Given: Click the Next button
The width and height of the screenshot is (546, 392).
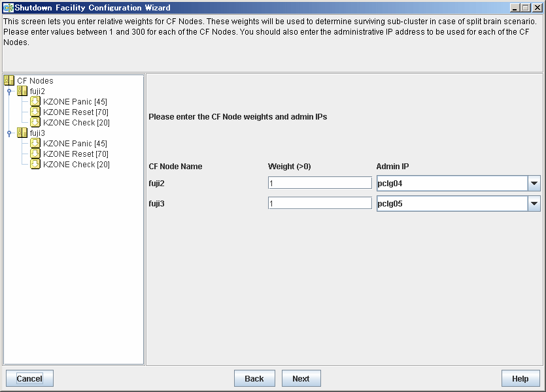Looking at the screenshot, I should 301,378.
